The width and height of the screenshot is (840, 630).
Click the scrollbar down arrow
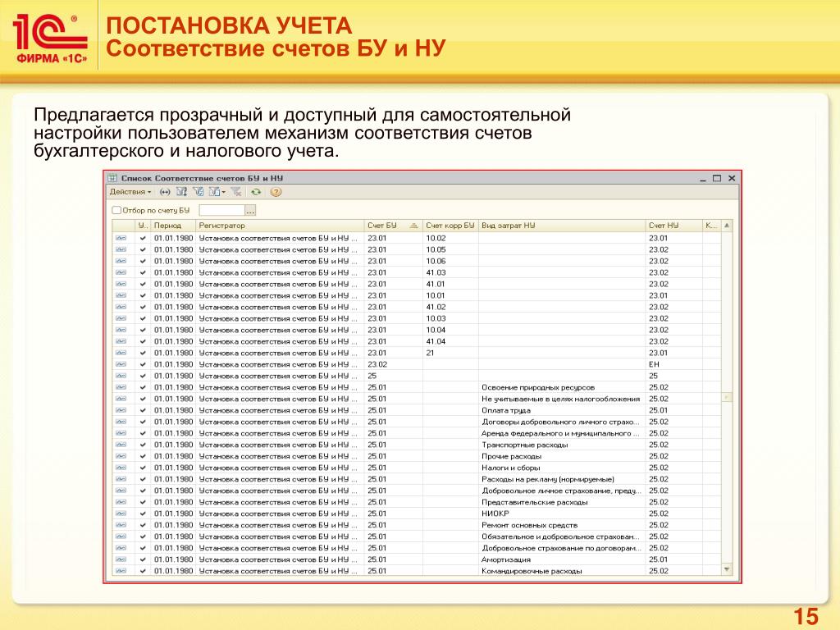[x=727, y=569]
